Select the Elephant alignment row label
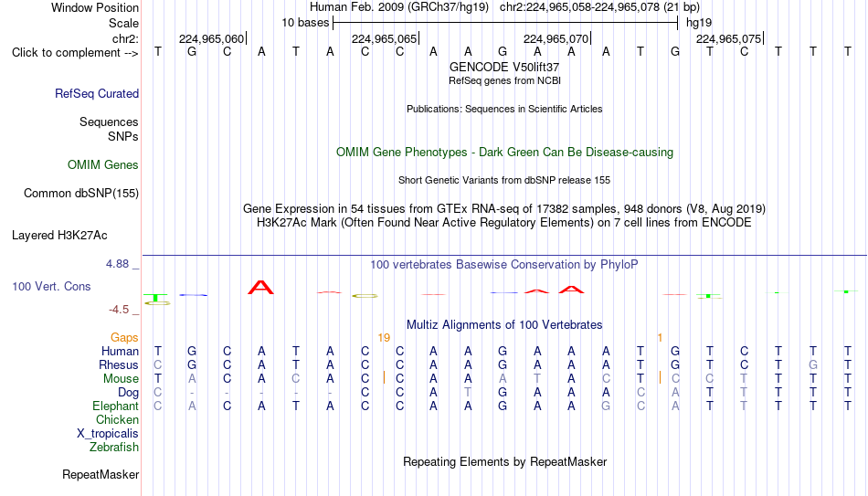 [x=116, y=406]
